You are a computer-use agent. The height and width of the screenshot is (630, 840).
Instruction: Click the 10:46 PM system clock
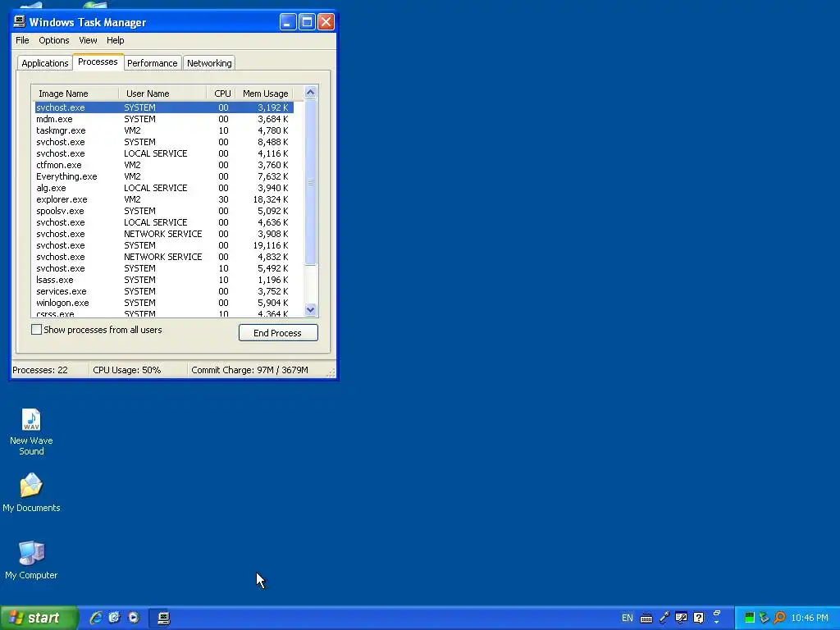click(810, 618)
